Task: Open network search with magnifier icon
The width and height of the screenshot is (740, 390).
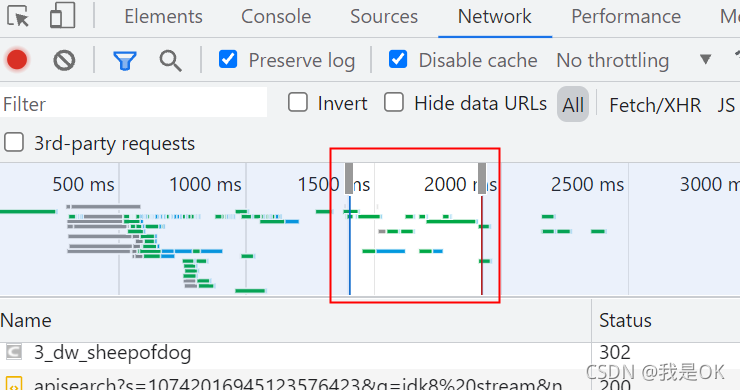Action: 170,61
